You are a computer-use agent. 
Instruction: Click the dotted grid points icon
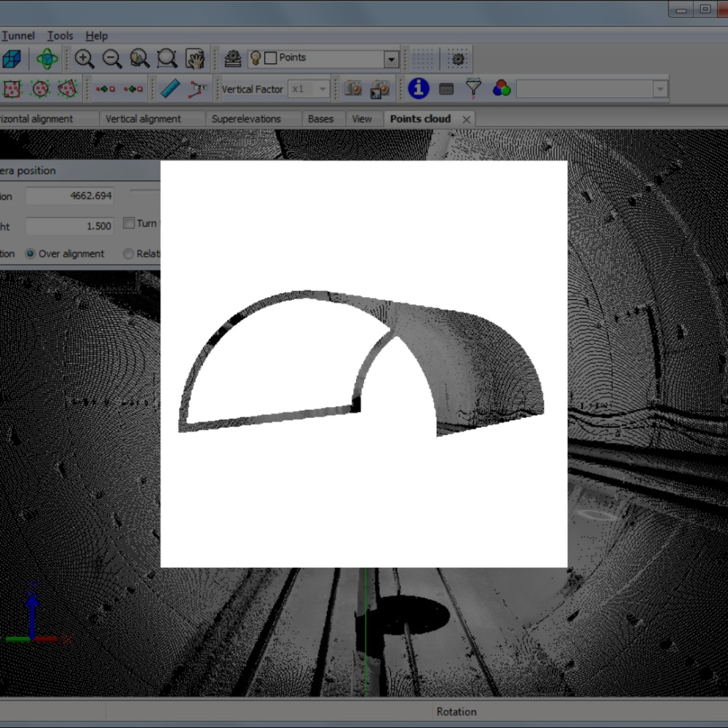pyautogui.click(x=422, y=59)
